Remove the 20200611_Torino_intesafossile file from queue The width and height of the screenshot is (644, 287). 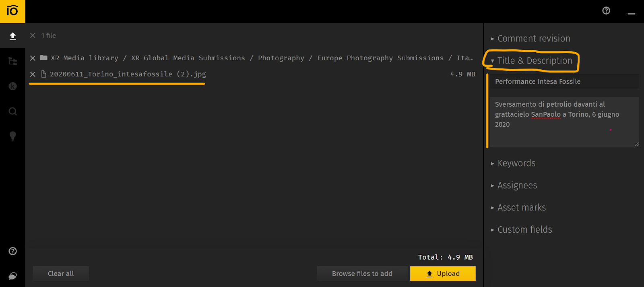click(x=33, y=74)
